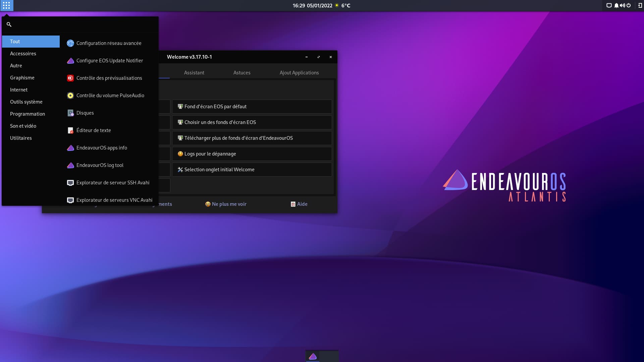
Task: Click the search magnifier icon in menu
Action: coord(9,24)
